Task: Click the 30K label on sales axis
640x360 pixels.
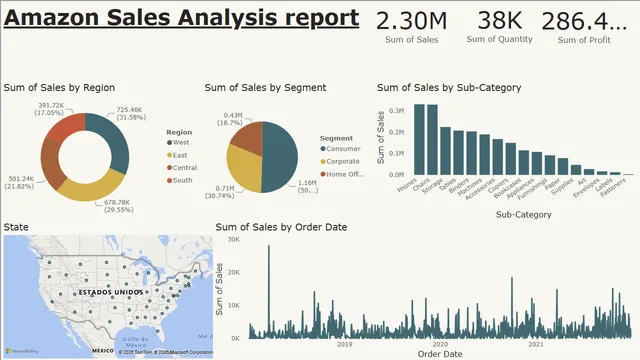Action: [x=234, y=240]
